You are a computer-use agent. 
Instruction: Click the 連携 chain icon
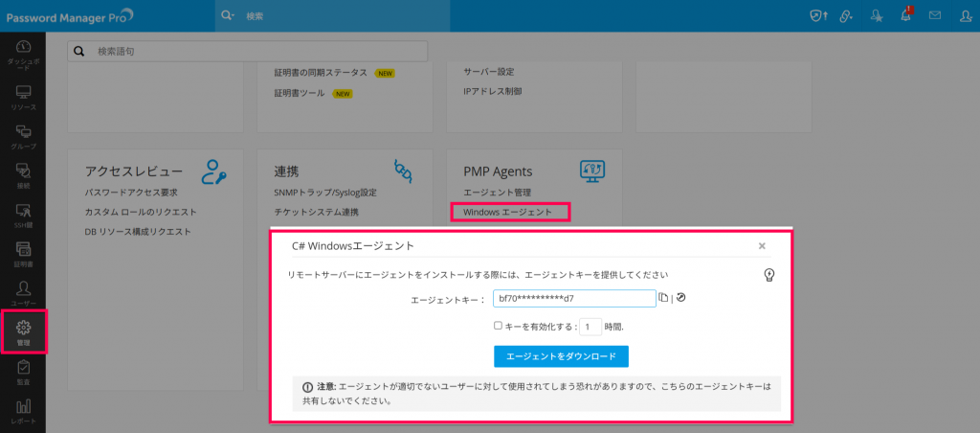pyautogui.click(x=404, y=171)
